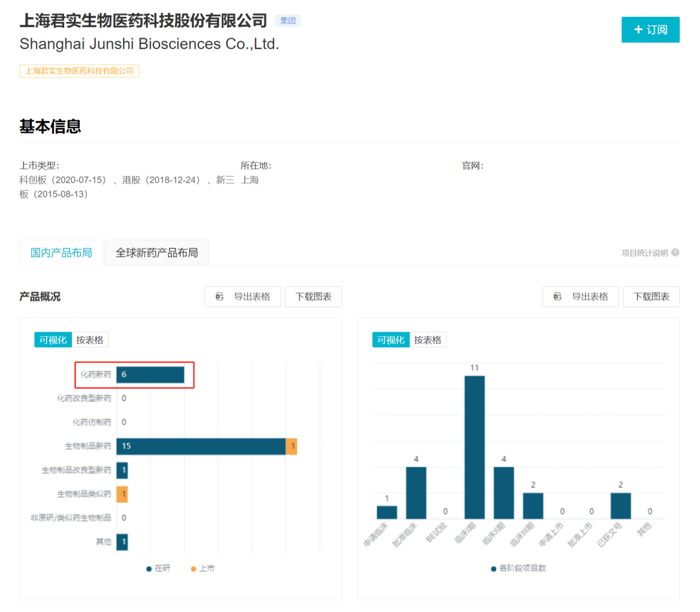Select 可视化 view in right chart
This screenshot has width=700, height=612.
tap(391, 340)
